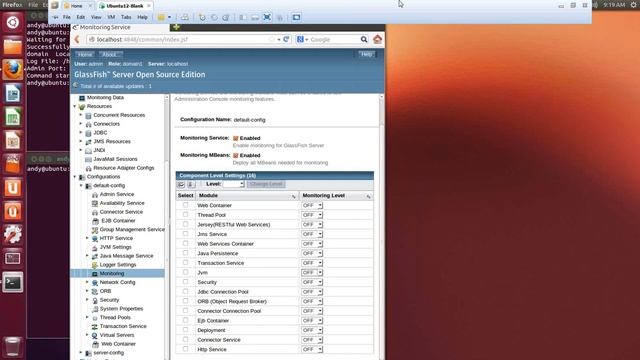
Task: Open Monitoring Data in the tree
Action: click(105, 98)
